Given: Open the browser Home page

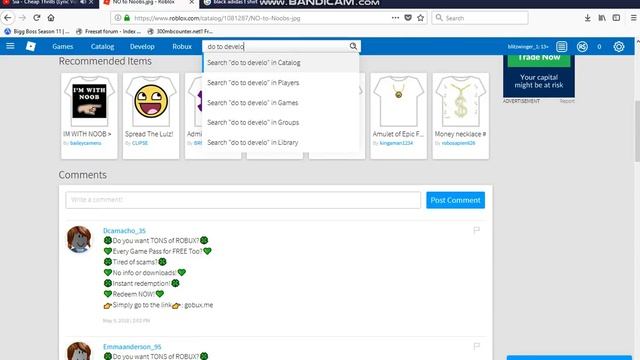Looking at the screenshot, I should tap(51, 18).
